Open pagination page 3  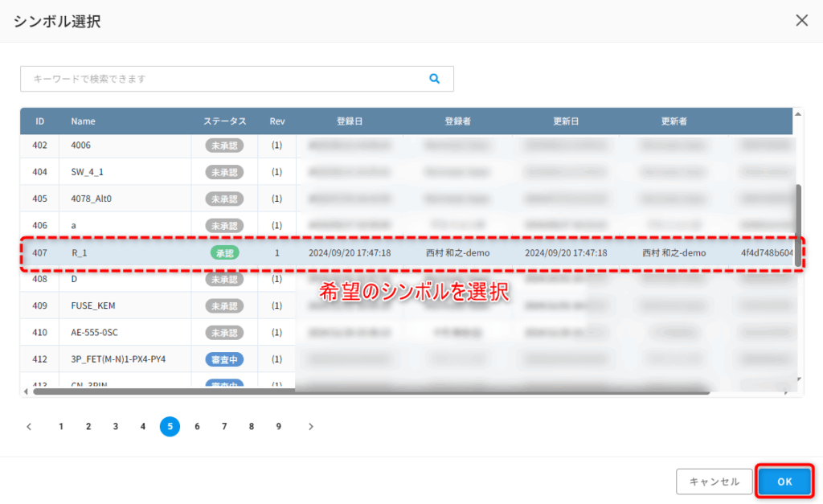point(116,426)
